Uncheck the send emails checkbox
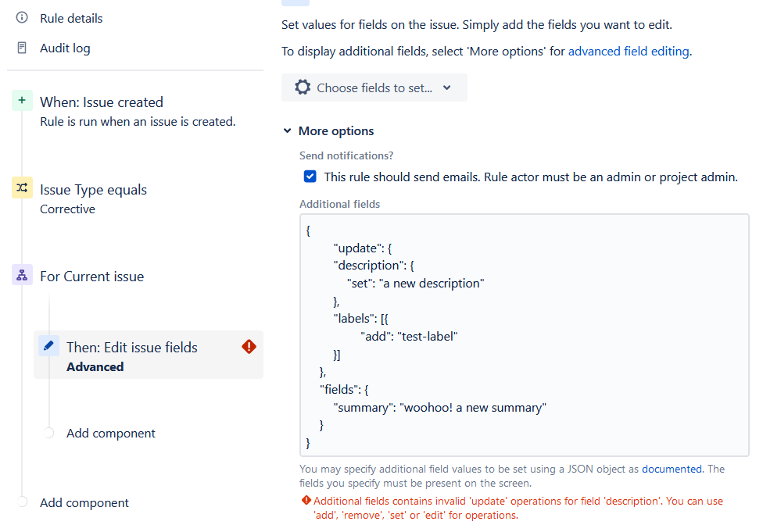This screenshot has height=532, width=763. pyautogui.click(x=310, y=177)
